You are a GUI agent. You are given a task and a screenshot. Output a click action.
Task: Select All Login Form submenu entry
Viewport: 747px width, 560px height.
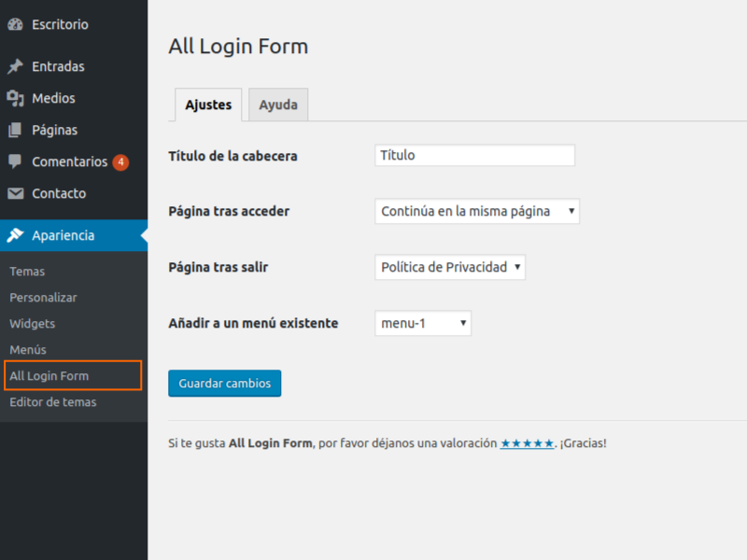click(73, 376)
